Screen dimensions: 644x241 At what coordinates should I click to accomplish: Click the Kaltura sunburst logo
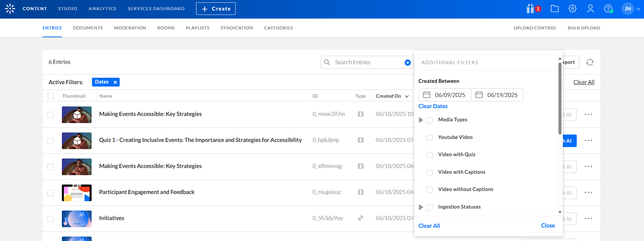[x=10, y=8]
